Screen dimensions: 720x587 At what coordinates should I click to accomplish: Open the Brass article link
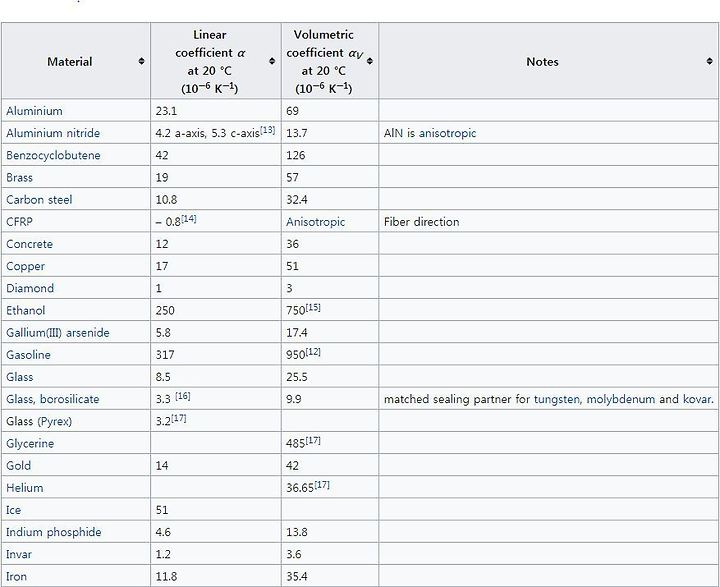tap(19, 177)
